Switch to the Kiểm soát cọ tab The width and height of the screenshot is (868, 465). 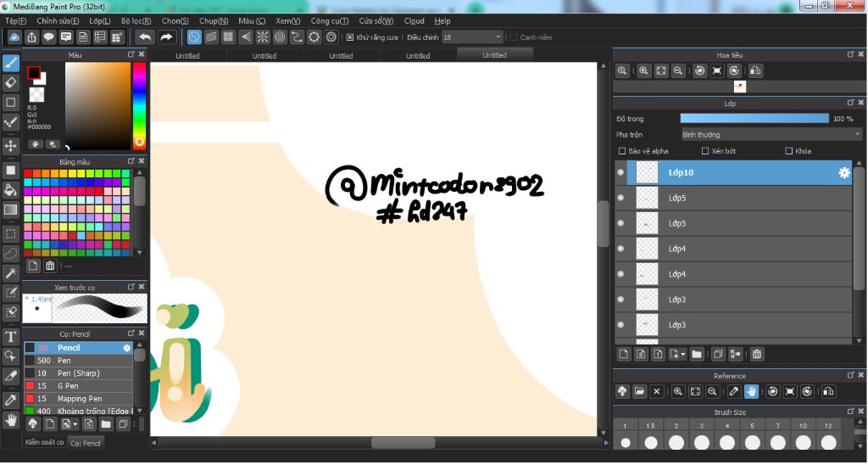pos(44,442)
